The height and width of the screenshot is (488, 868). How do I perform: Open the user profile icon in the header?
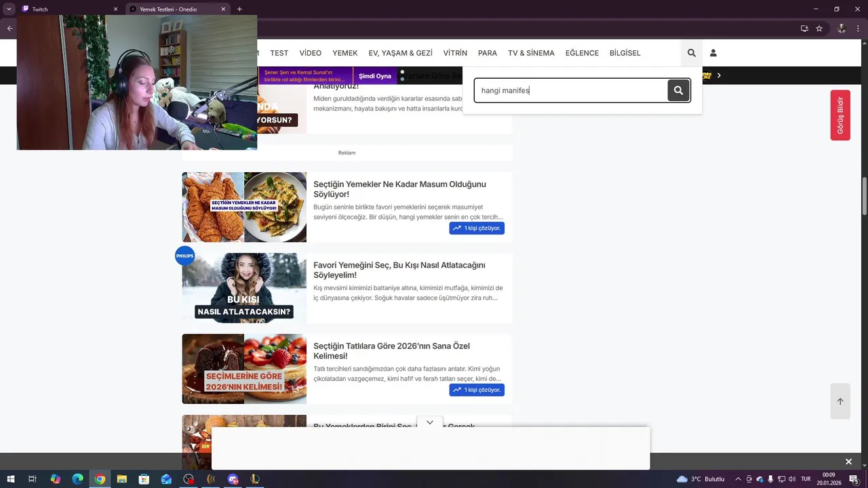point(713,53)
